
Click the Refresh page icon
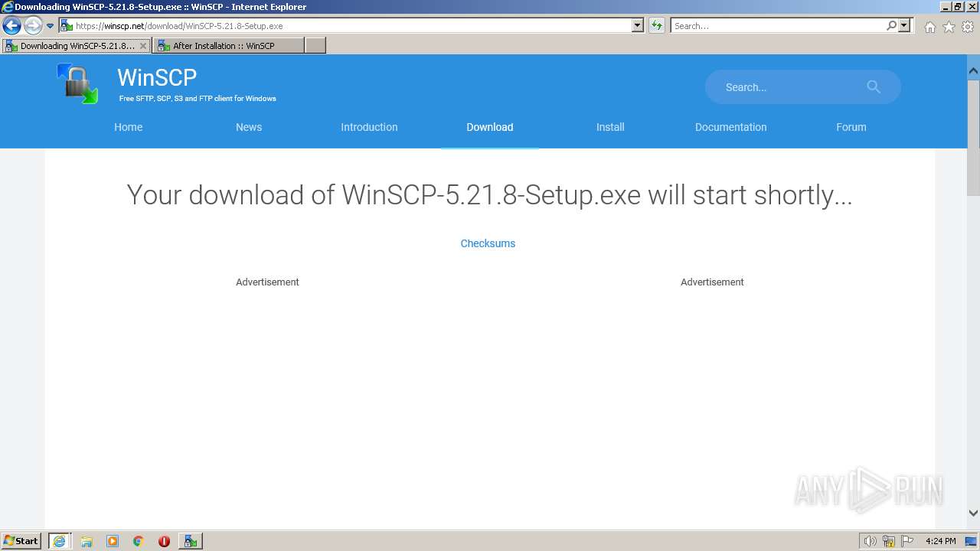tap(656, 25)
